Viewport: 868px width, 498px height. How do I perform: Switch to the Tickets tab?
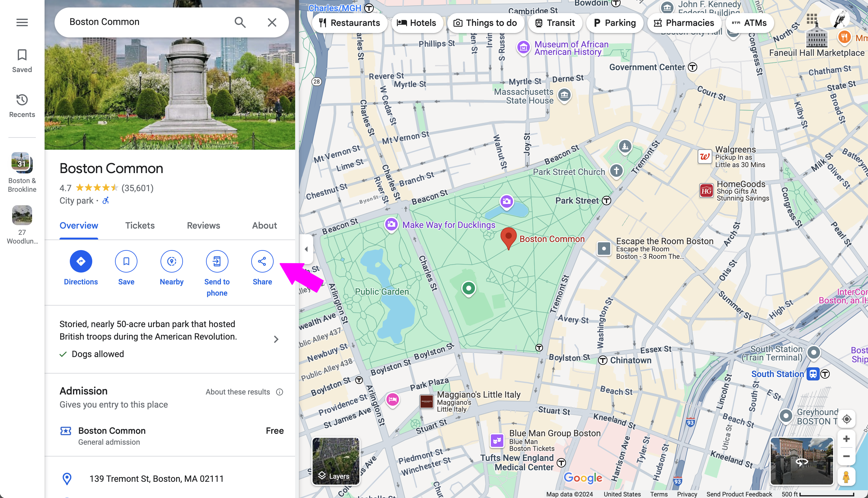(x=140, y=226)
